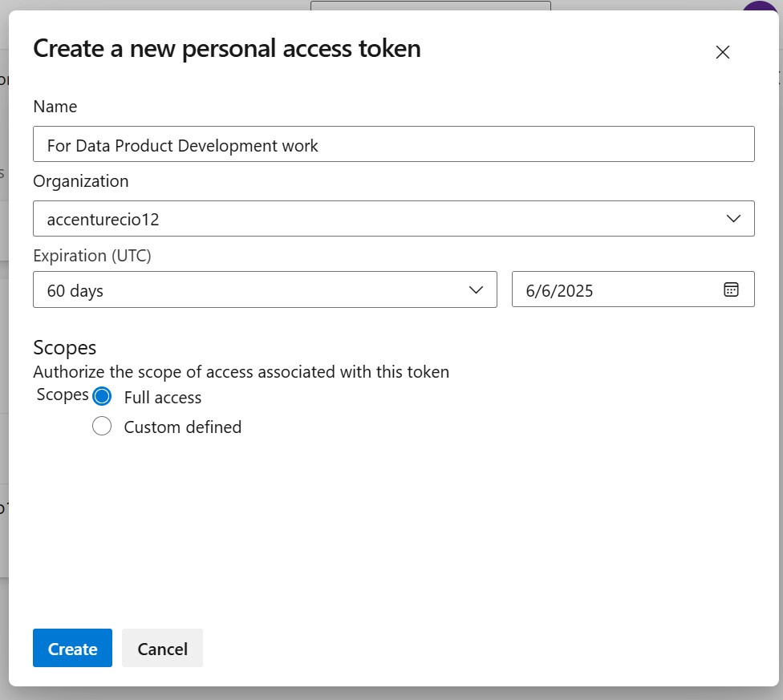Click Cancel to dismiss the dialog
Viewport: 783px width, 700px height.
tap(162, 648)
